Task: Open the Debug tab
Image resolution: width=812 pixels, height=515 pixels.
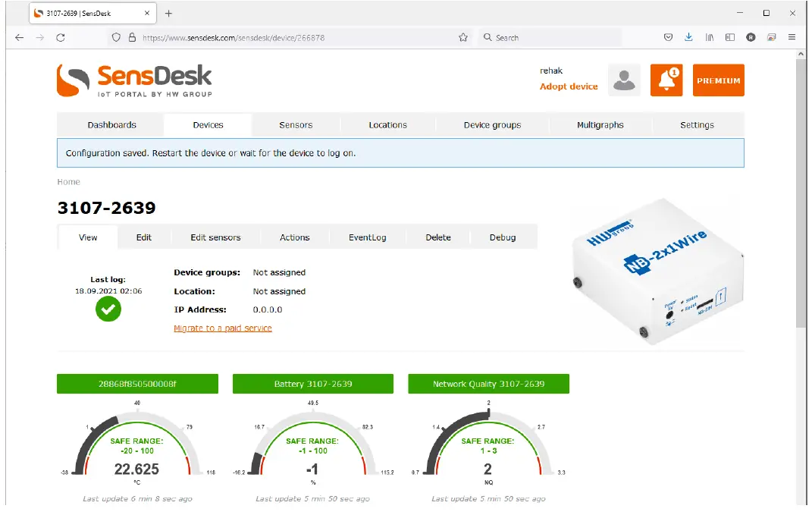Action: (503, 237)
